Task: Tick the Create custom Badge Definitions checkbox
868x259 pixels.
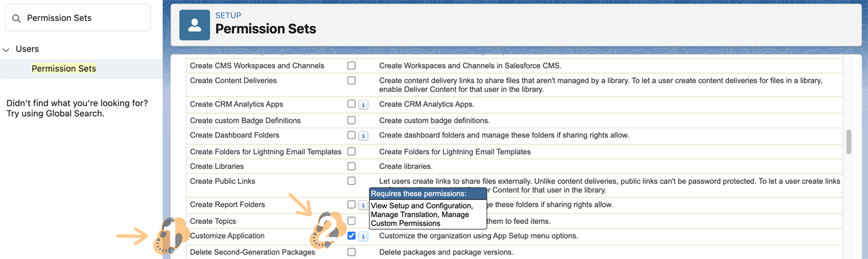Action: click(x=351, y=120)
